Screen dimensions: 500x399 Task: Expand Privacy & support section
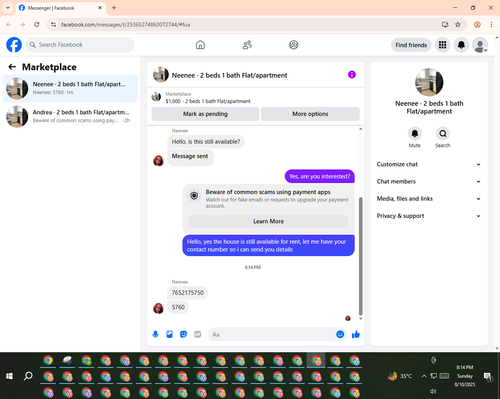[429, 216]
